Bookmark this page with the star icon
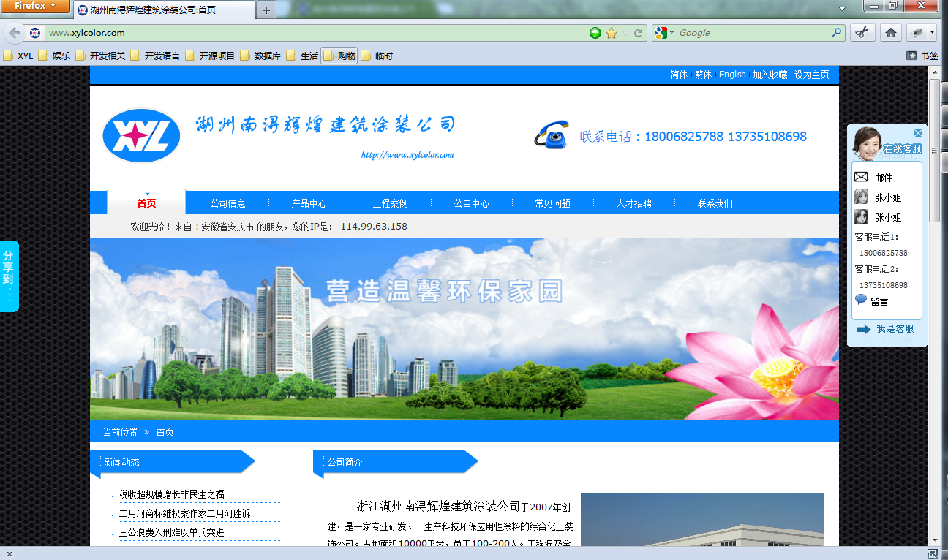The image size is (948, 560). click(612, 33)
